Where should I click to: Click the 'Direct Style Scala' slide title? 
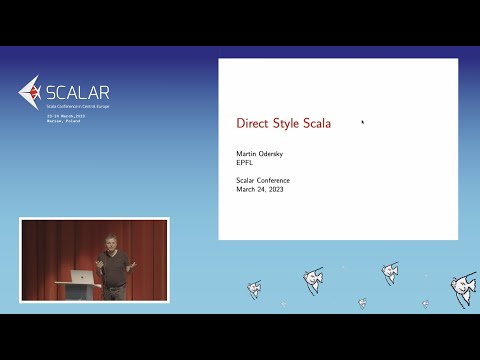[x=283, y=123]
